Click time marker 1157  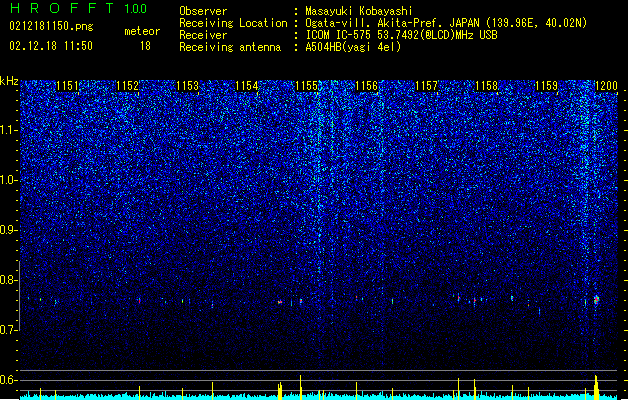click(426, 86)
